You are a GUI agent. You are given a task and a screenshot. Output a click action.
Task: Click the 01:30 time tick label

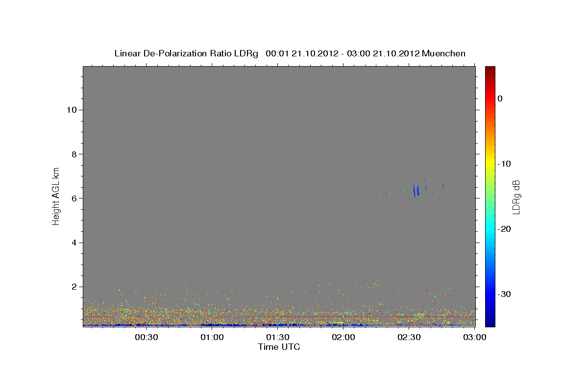coord(278,337)
